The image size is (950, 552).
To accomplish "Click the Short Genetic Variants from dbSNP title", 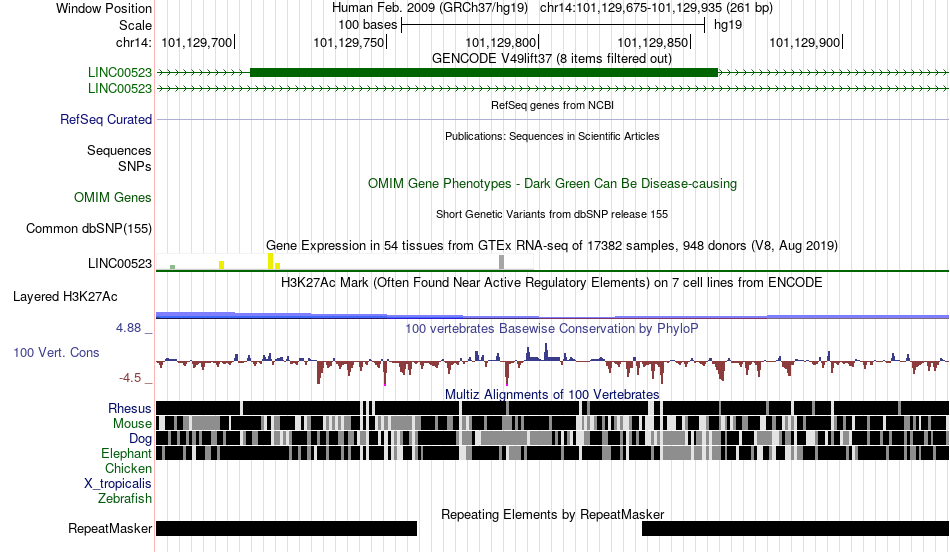I will click(x=552, y=214).
